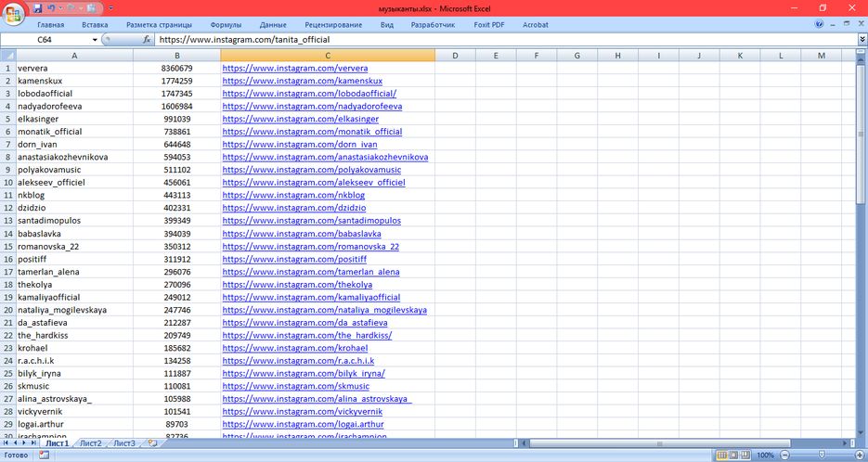Open the polyakovamusic Instagram link
868x462 pixels.
[312, 170]
